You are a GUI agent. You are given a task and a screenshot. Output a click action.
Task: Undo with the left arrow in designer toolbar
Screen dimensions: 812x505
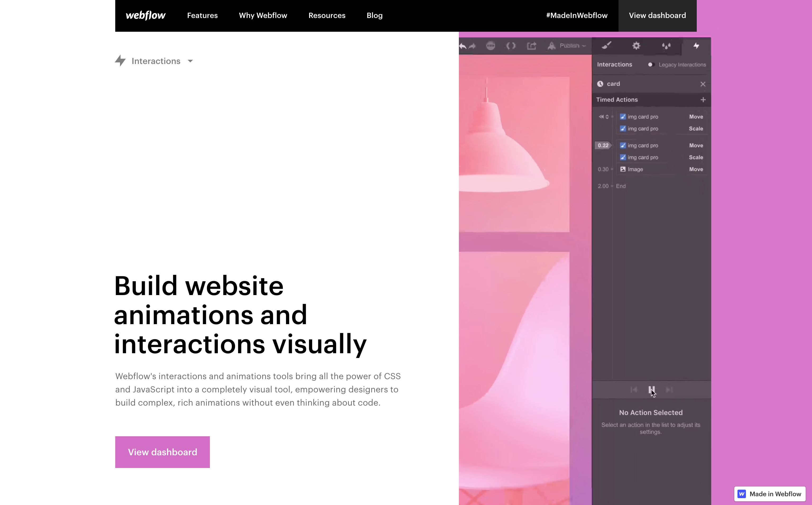point(463,46)
